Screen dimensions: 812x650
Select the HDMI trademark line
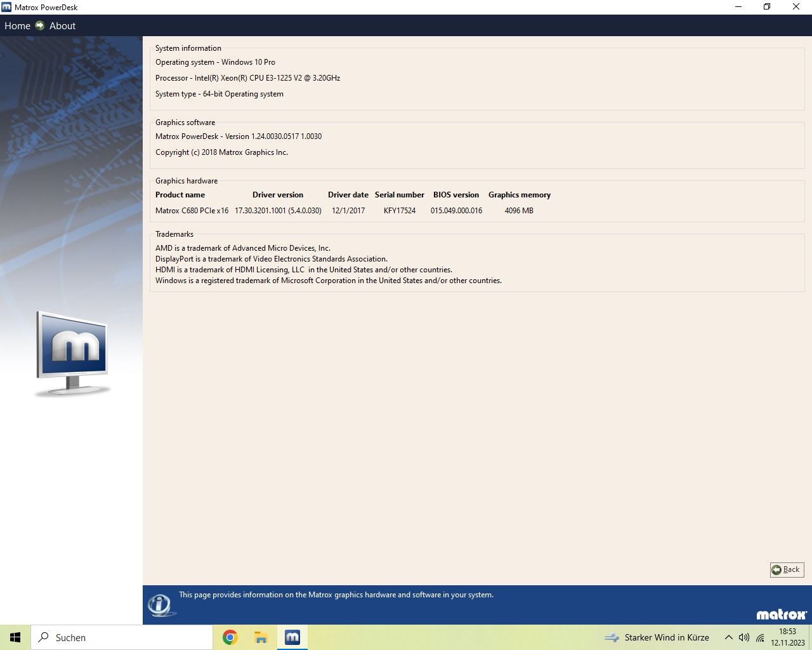click(x=304, y=270)
